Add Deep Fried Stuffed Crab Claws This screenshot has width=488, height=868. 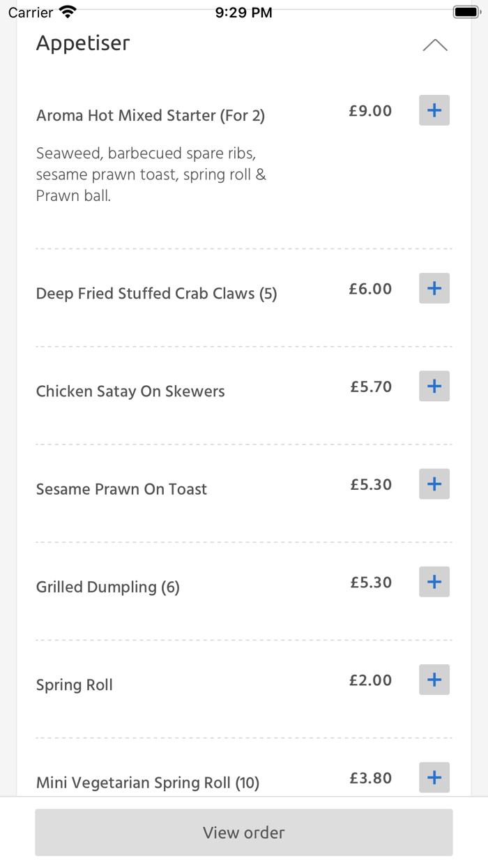click(x=434, y=288)
